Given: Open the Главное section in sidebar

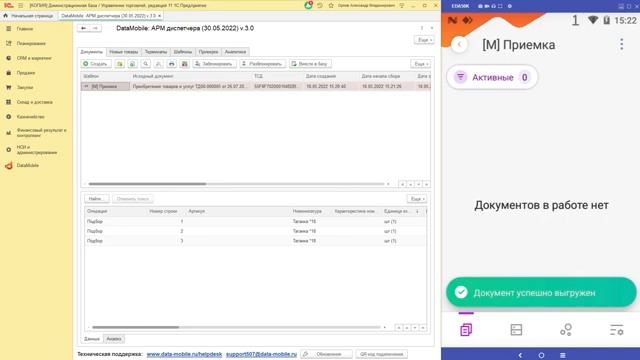Looking at the screenshot, I should pos(24,29).
